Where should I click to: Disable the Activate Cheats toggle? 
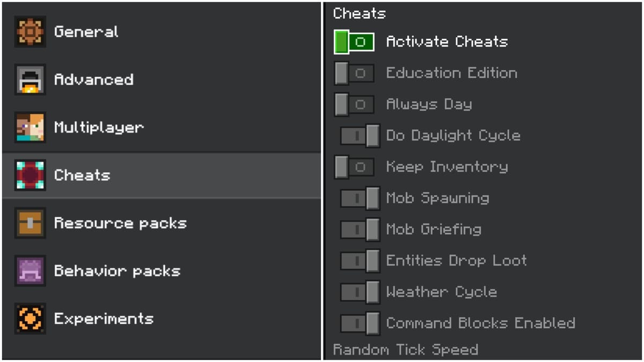(352, 41)
